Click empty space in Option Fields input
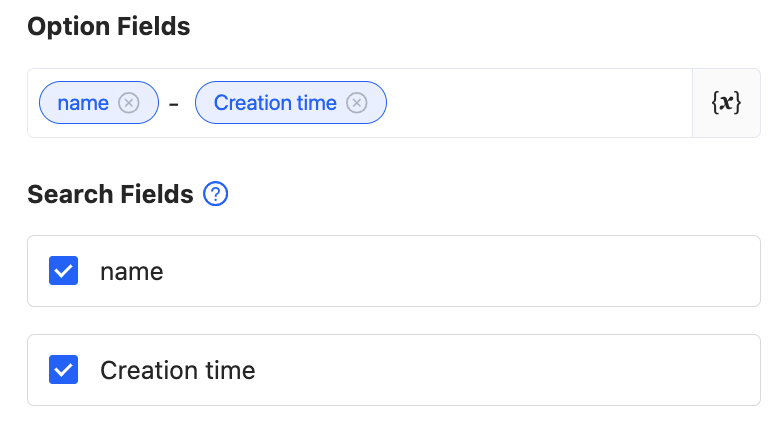Image resolution: width=778 pixels, height=422 pixels. [x=540, y=103]
